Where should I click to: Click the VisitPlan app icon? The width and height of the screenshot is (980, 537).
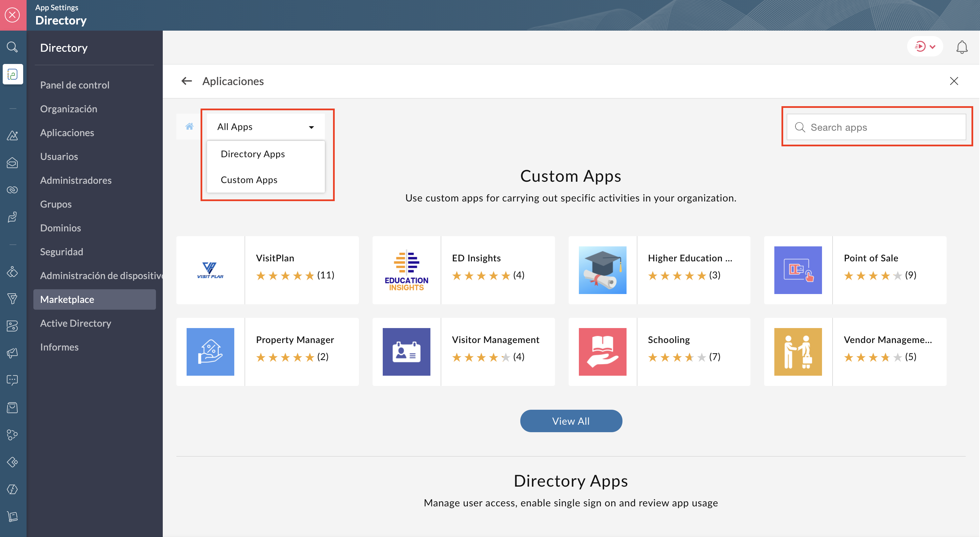(210, 270)
